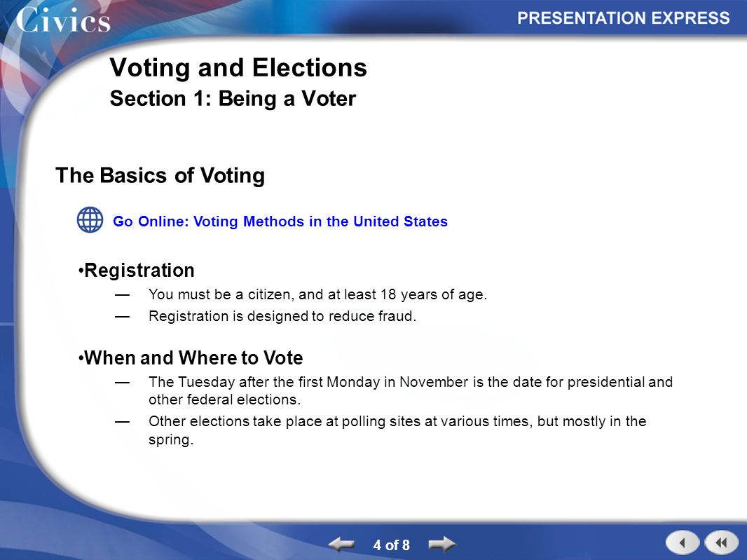Open Go Online: Voting Methods link
The width and height of the screenshot is (747, 560).
[280, 221]
